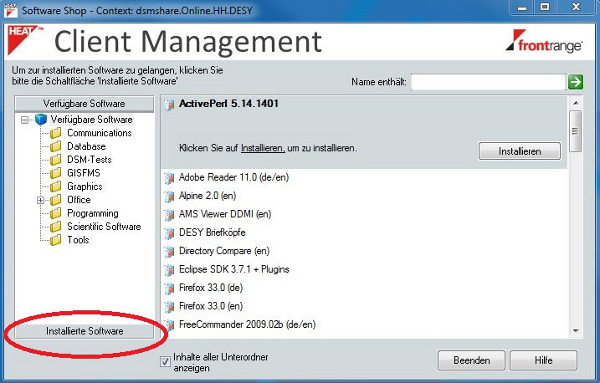The width and height of the screenshot is (600, 383).
Task: Click the Firefox 33.0 (de) package icon
Action: coord(169,288)
